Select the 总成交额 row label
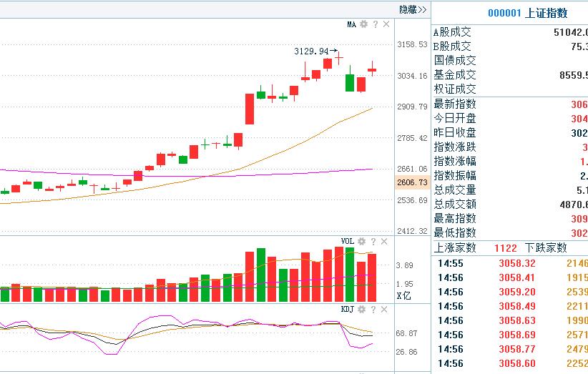This screenshot has width=588, height=374. [x=455, y=205]
